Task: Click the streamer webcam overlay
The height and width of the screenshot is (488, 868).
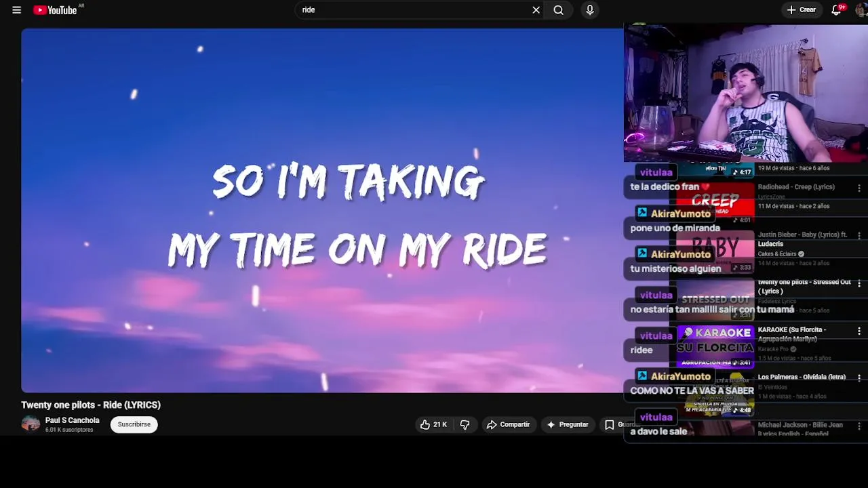Action: (x=746, y=94)
